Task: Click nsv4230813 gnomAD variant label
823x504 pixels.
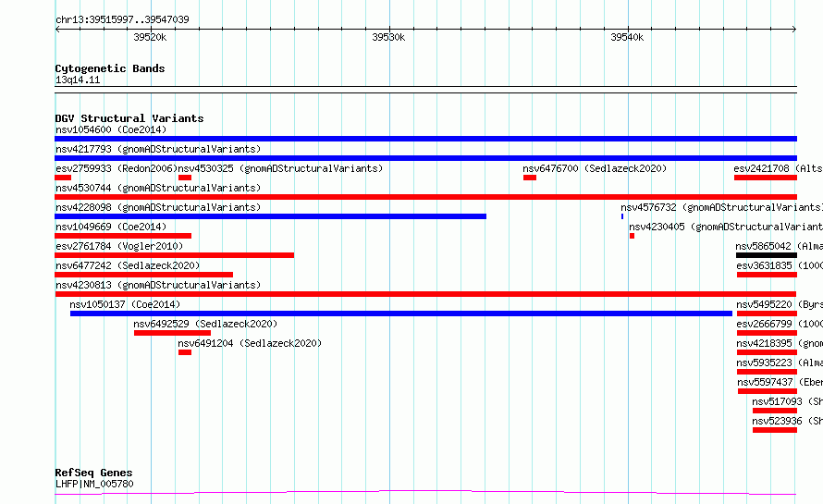Action: tap(158, 285)
